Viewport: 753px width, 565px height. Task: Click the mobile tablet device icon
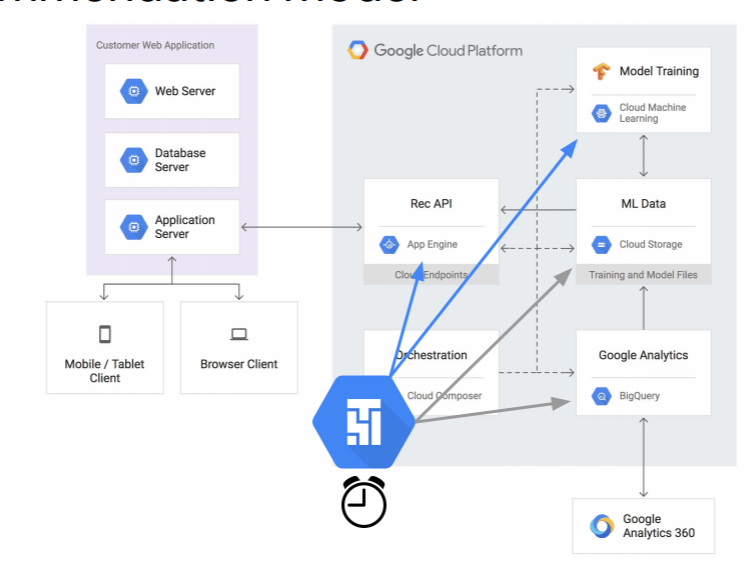pos(105,334)
